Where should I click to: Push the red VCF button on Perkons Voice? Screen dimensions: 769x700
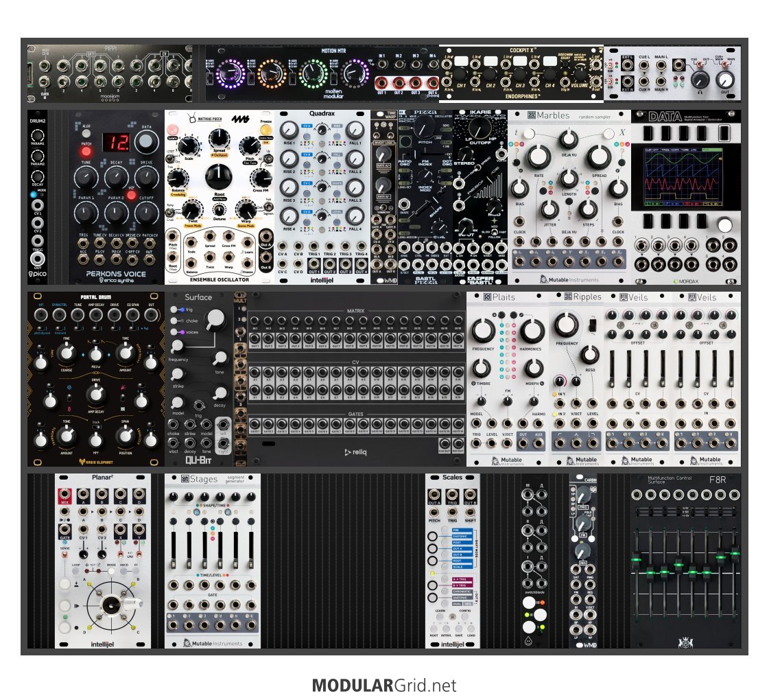[x=132, y=195]
